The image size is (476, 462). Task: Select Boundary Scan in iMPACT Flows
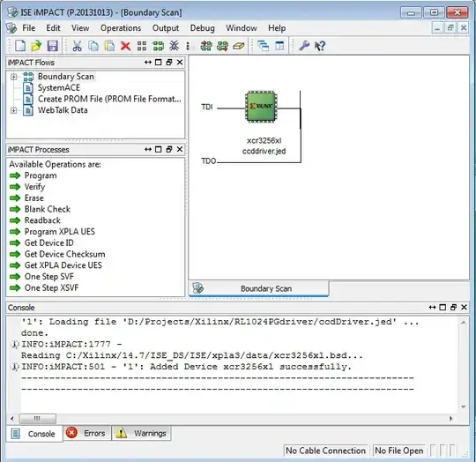pos(65,77)
